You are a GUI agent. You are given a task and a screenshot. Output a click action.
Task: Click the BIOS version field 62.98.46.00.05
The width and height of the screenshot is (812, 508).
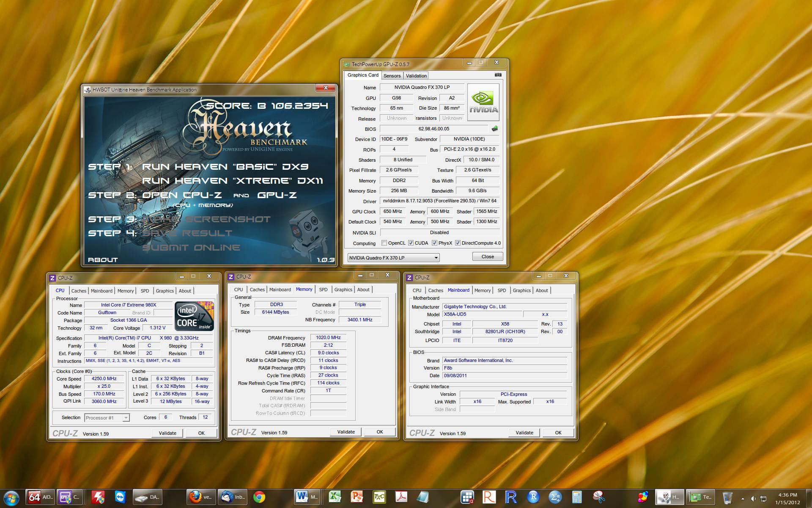coord(434,129)
